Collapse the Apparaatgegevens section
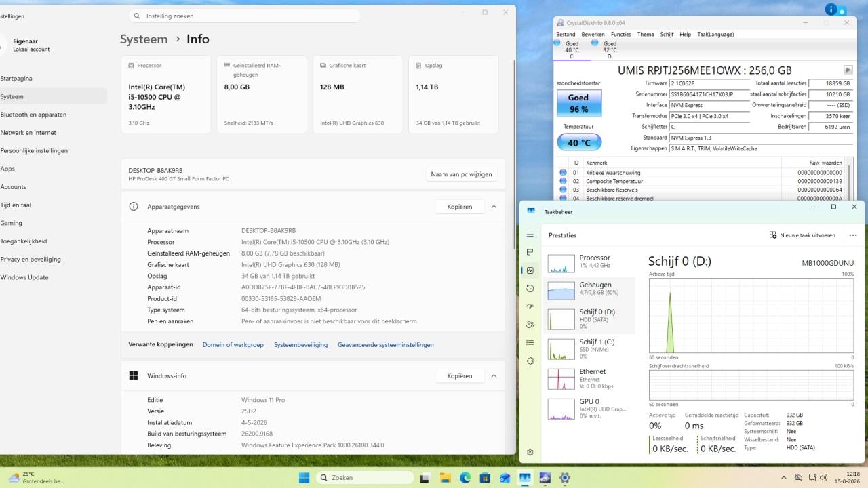 tap(494, 207)
